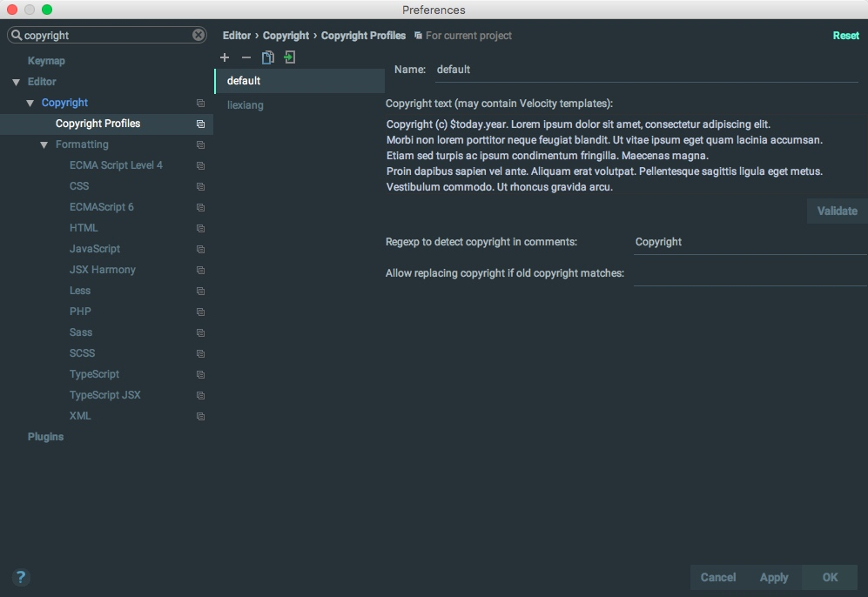This screenshot has height=597, width=868.
Task: Collapse the Editor tree node
Action: (16, 82)
